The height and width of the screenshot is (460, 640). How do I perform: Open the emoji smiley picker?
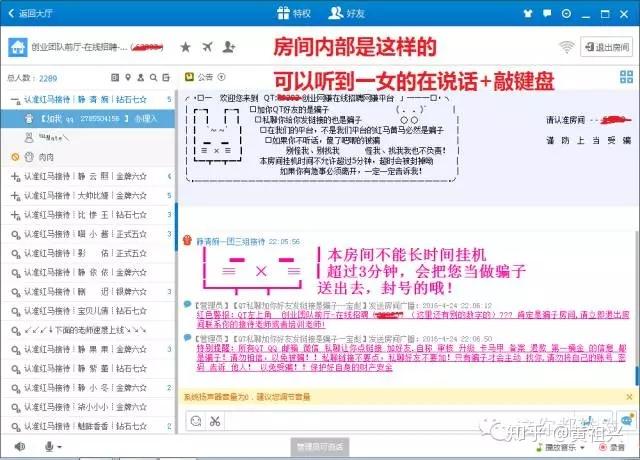(196, 421)
